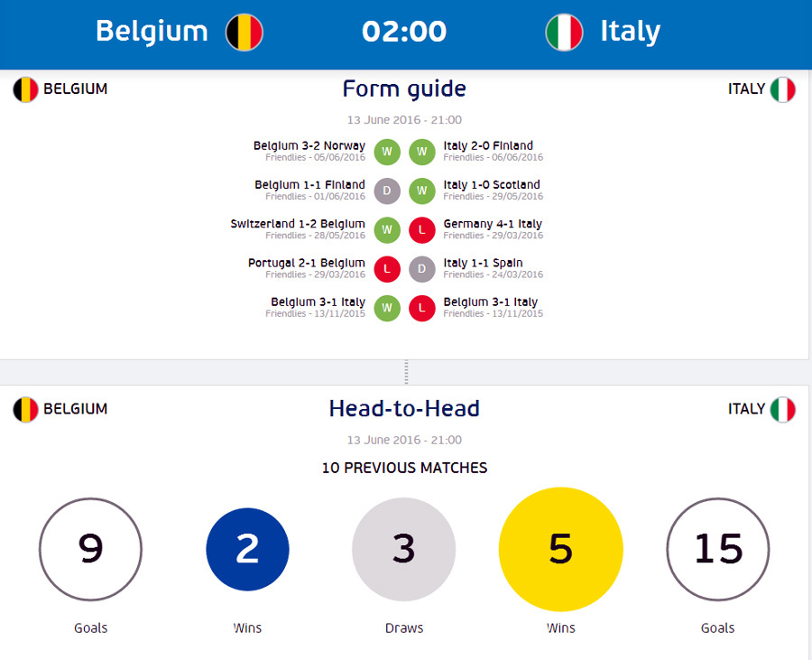
Task: Open the Italy 1-1 Spain match result
Action: (483, 263)
